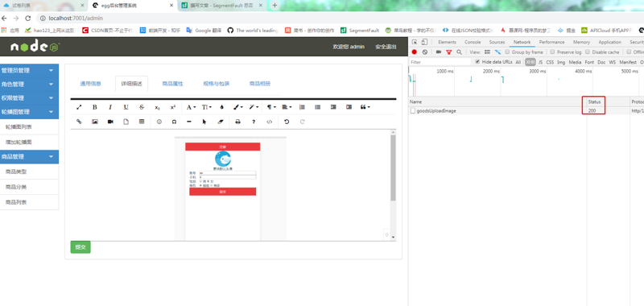This screenshot has width=644, height=306.
Task: Open the text alignment dropdown
Action: coord(287,107)
